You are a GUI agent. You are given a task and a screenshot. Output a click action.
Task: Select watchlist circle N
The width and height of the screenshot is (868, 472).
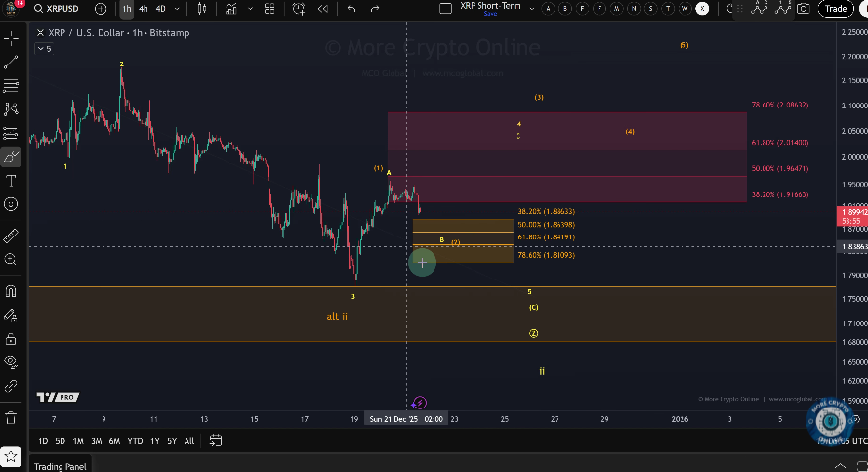coord(634,9)
